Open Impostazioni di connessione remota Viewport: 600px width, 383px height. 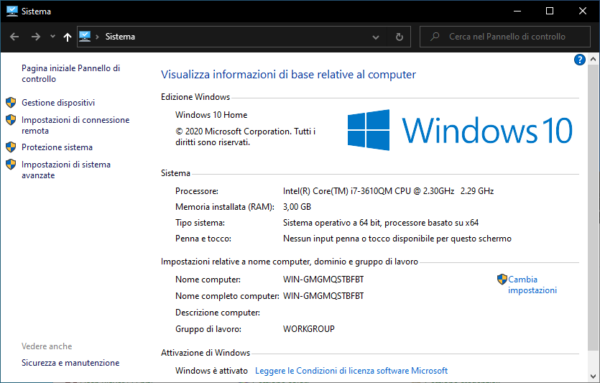tap(75, 125)
